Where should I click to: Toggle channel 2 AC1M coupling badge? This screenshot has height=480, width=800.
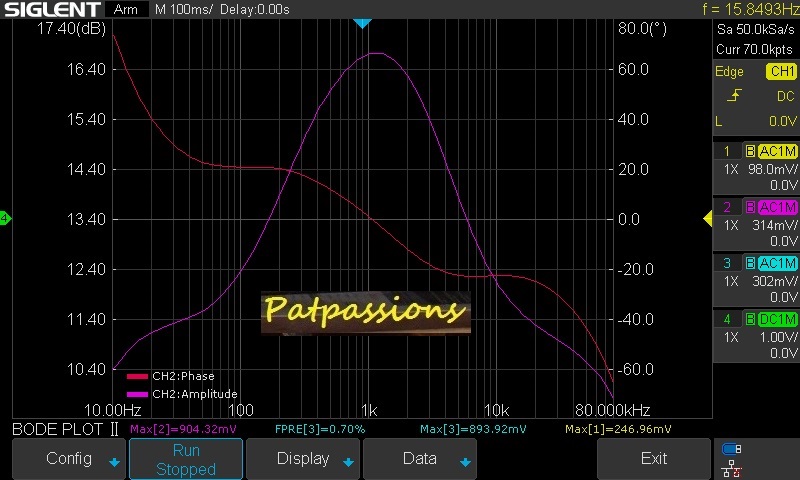pyautogui.click(x=777, y=208)
